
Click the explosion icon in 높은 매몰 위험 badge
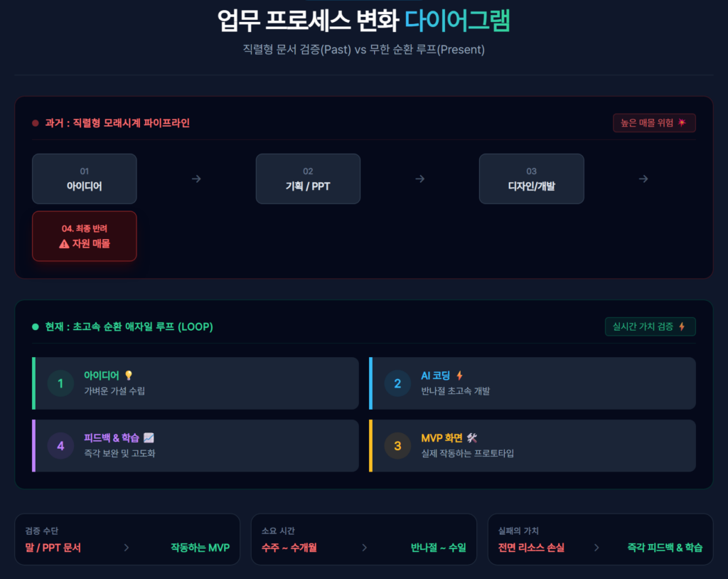[x=682, y=122]
